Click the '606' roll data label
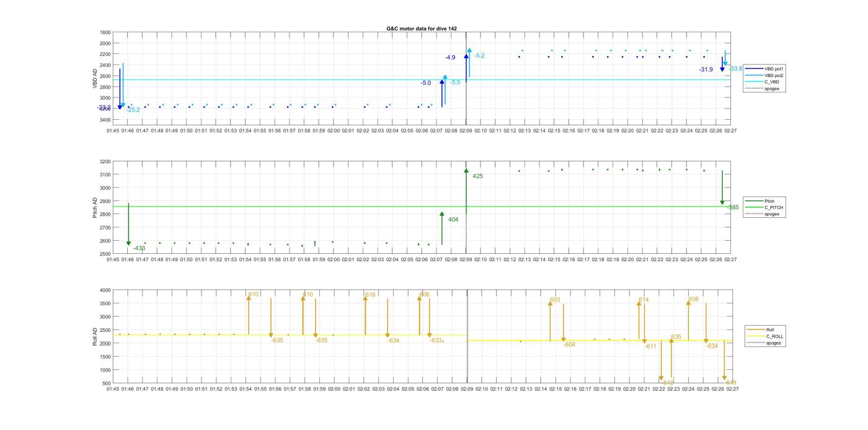The width and height of the screenshot is (868, 430). pos(425,295)
